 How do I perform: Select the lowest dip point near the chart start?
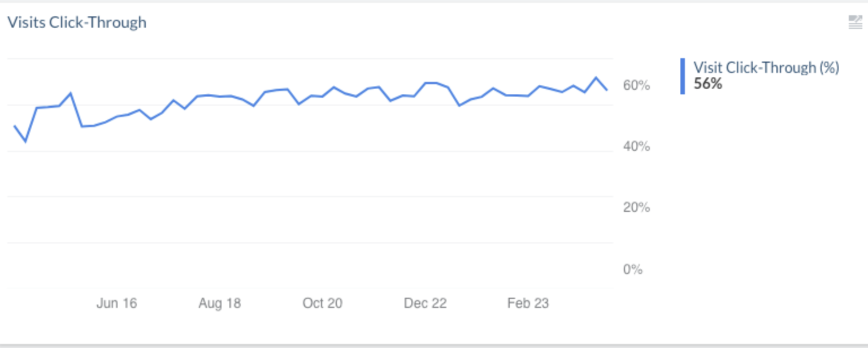tap(25, 141)
